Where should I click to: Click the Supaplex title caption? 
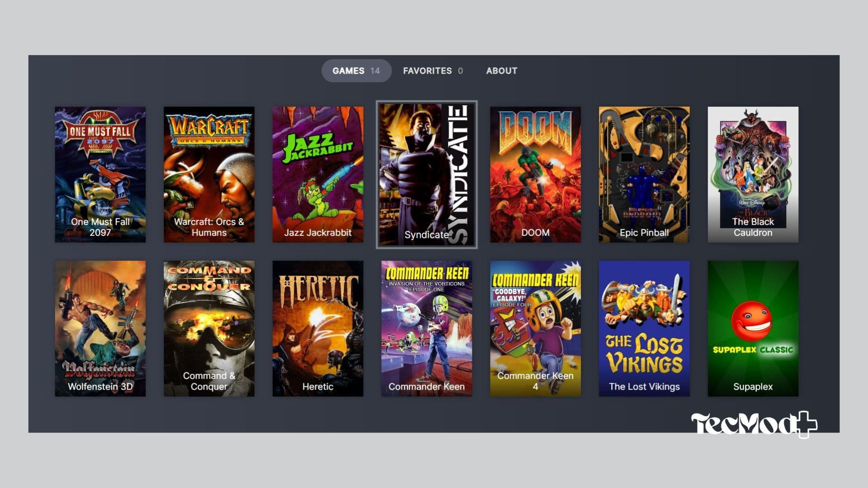point(753,387)
